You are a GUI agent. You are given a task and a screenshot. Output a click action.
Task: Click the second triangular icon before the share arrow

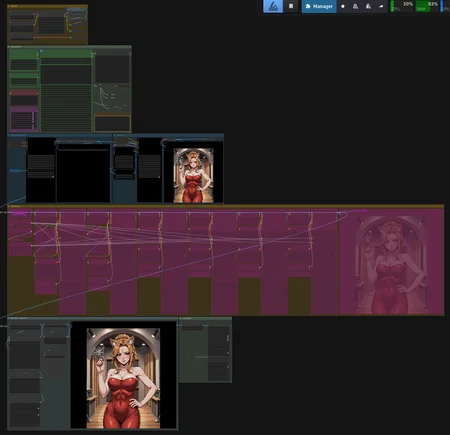[368, 6]
